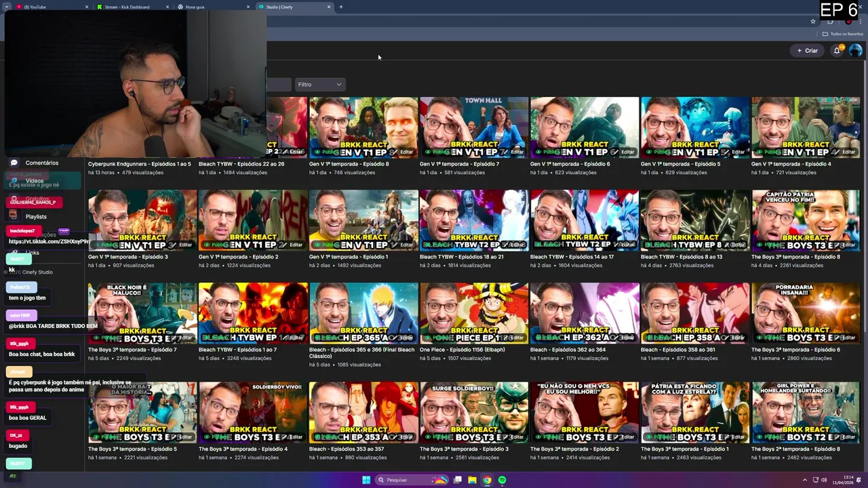Open a new browser tab with plus
The image size is (868, 488).
pos(340,7)
